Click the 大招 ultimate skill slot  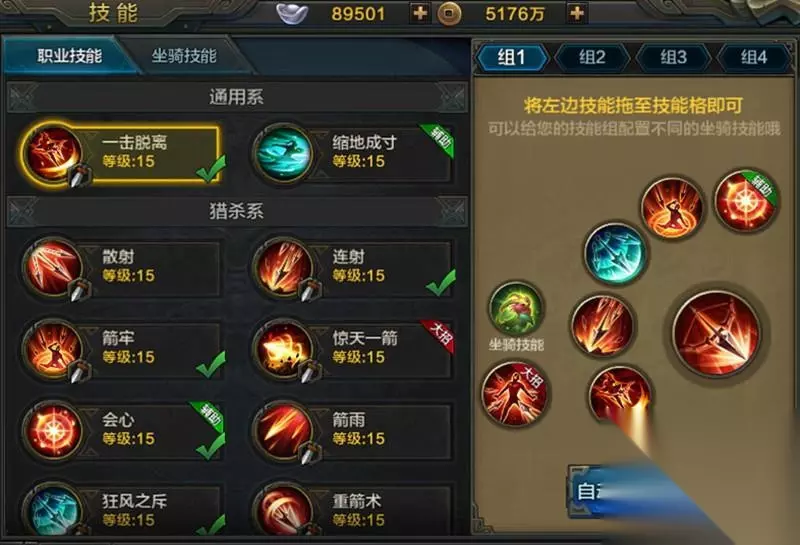514,394
